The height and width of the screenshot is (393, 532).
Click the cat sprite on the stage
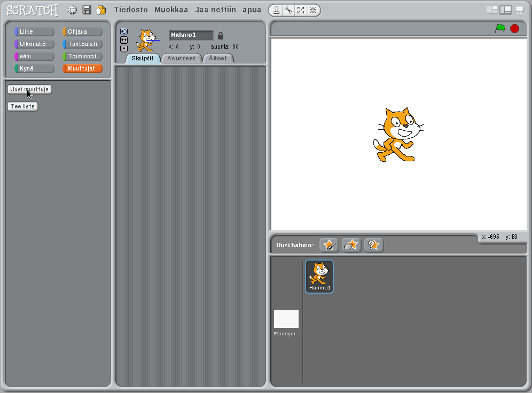pyautogui.click(x=398, y=135)
